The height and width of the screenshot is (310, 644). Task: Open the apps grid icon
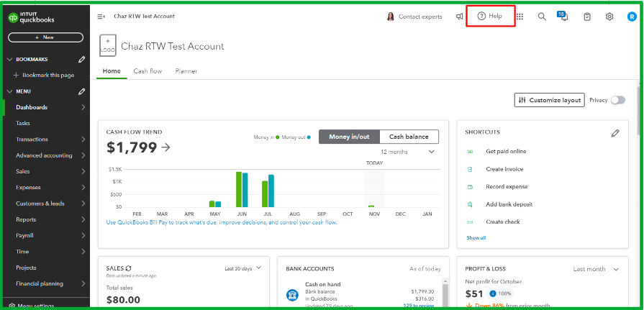[520, 17]
